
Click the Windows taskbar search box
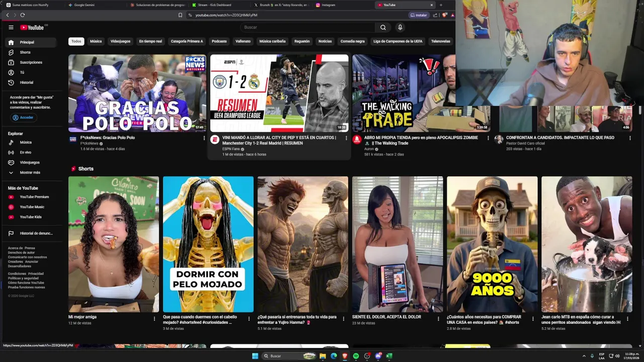click(288, 356)
